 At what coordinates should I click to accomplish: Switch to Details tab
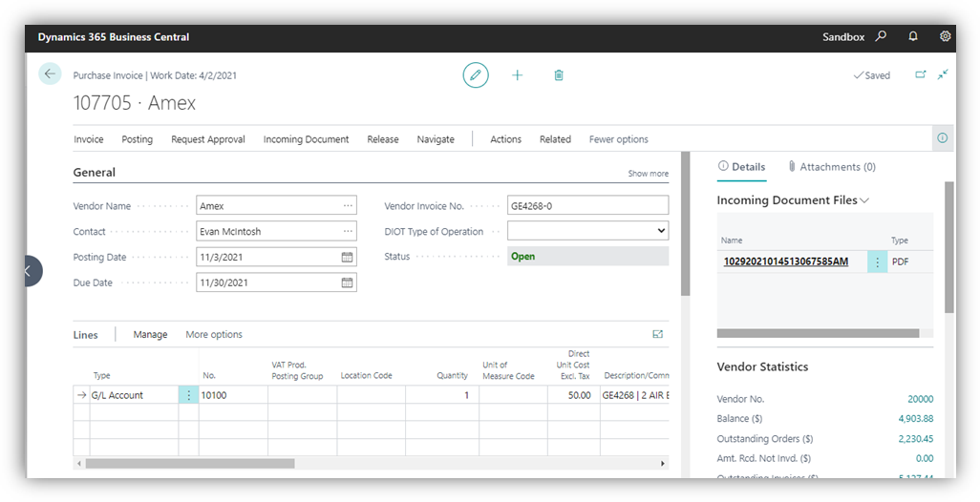pyautogui.click(x=742, y=167)
